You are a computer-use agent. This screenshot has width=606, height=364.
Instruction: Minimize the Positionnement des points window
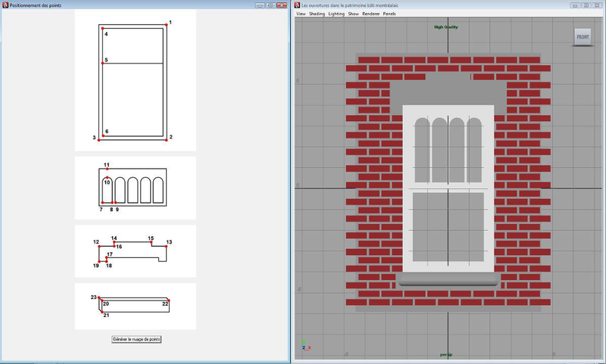pos(260,5)
